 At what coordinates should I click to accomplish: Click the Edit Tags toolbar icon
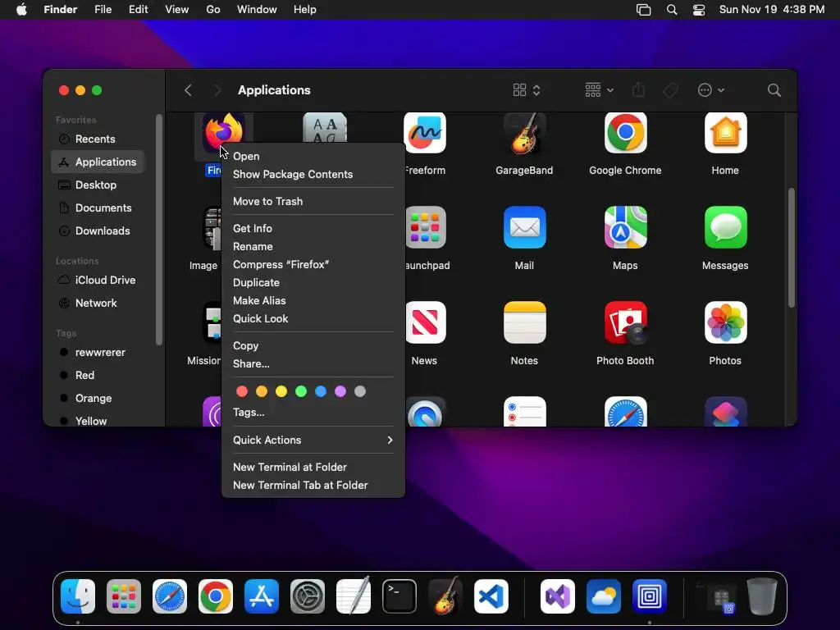(670, 90)
